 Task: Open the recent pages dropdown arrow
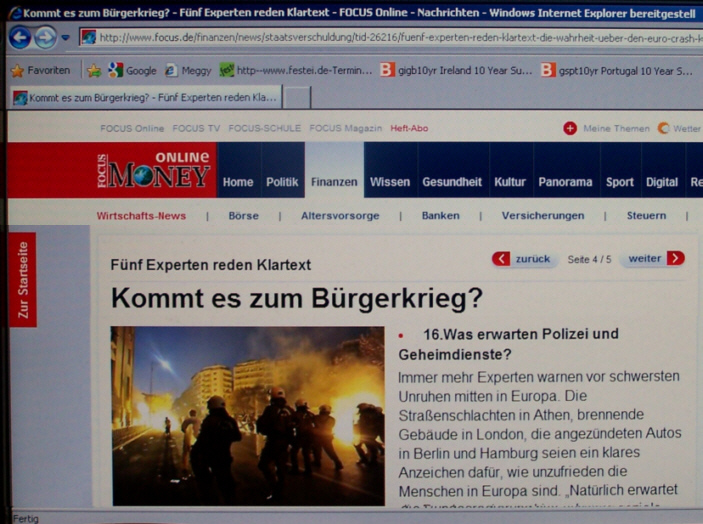[x=66, y=38]
